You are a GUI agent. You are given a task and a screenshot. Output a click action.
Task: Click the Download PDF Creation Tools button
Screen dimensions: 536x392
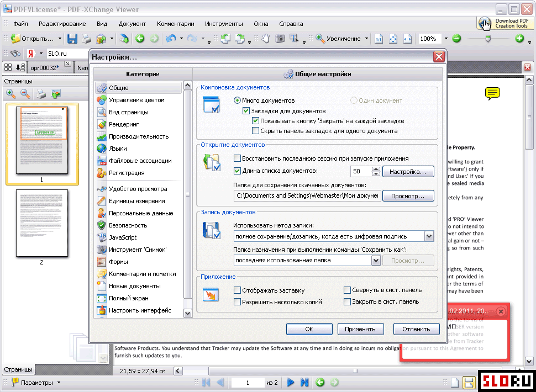tap(505, 23)
